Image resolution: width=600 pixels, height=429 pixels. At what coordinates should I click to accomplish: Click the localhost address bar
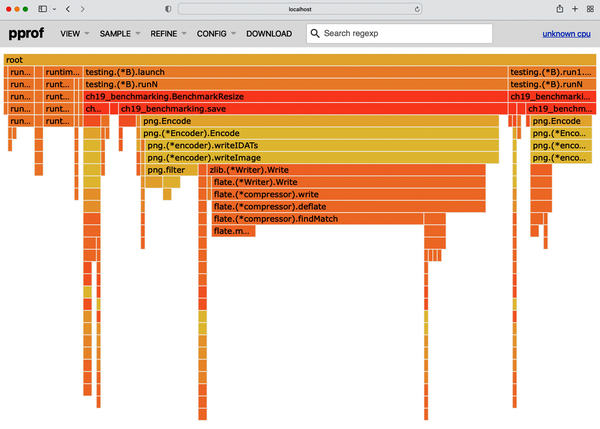point(300,8)
